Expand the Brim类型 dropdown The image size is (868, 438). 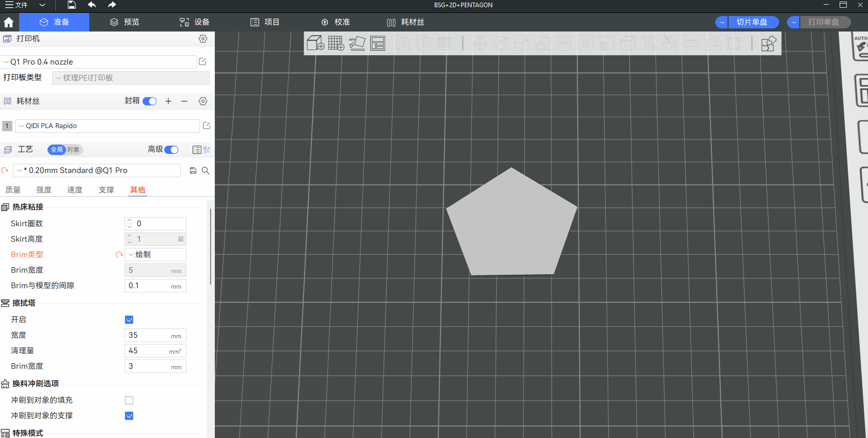point(155,255)
